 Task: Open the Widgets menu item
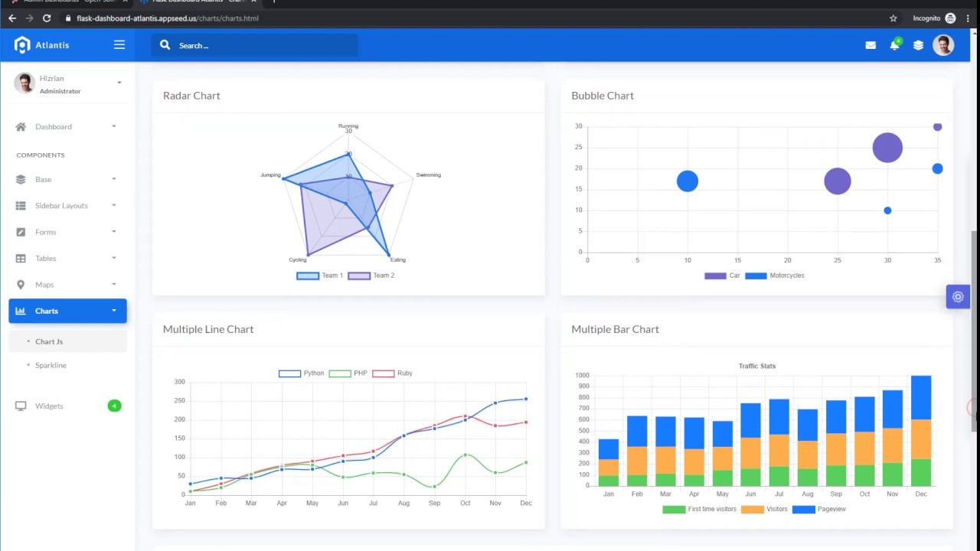67,406
